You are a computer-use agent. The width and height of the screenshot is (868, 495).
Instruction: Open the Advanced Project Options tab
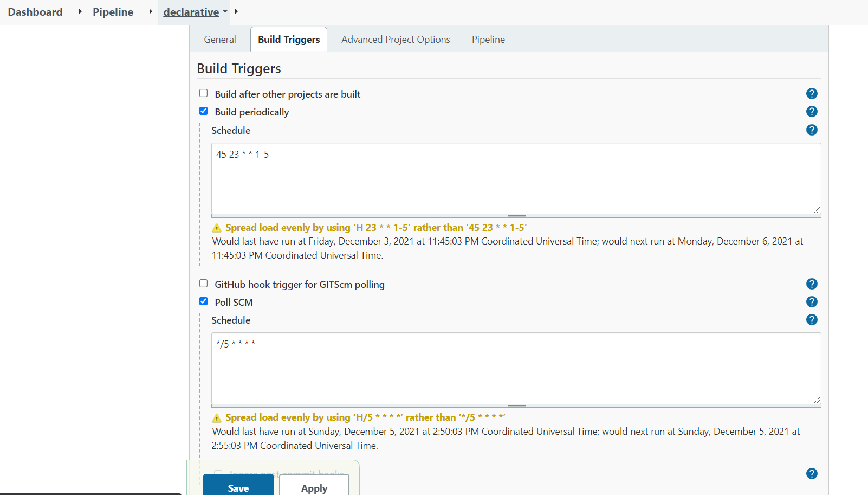tap(396, 40)
